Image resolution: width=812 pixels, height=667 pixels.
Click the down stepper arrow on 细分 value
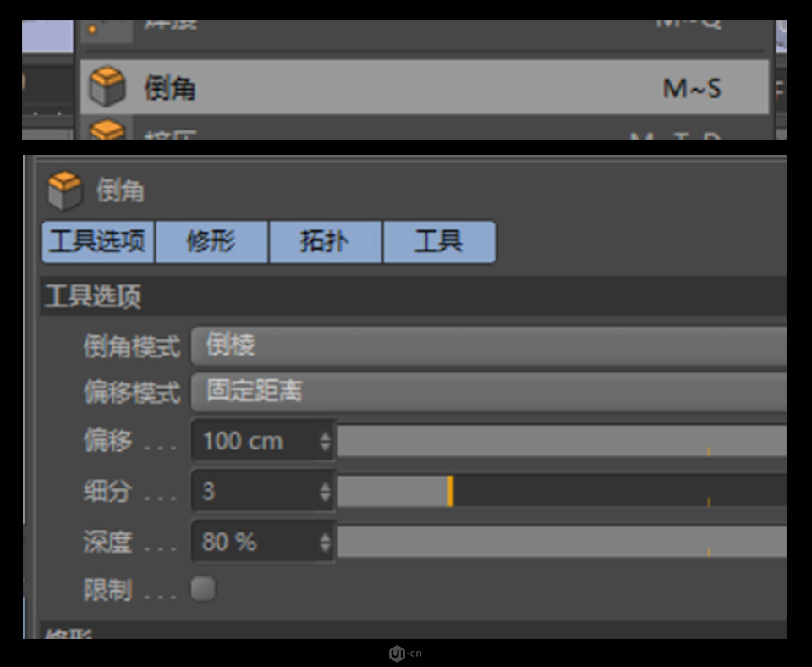pyautogui.click(x=326, y=497)
